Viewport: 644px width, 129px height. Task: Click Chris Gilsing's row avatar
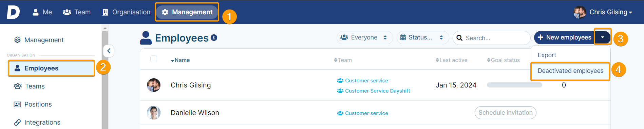click(154, 85)
